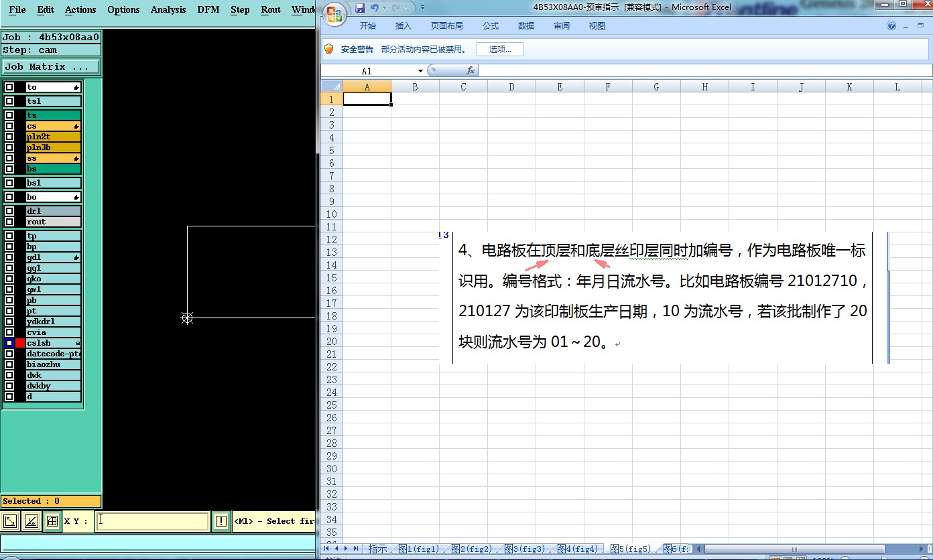The height and width of the screenshot is (560, 933).
Task: Toggle the checkbox of the to layer
Action: 9,87
